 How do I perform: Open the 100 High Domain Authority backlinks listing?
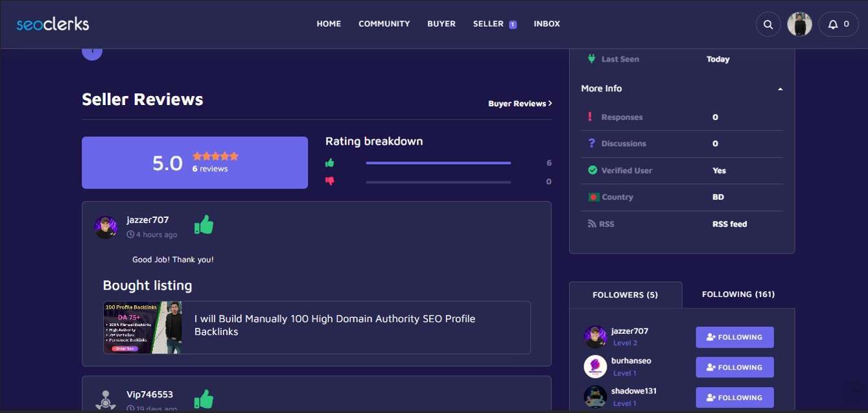coord(334,325)
